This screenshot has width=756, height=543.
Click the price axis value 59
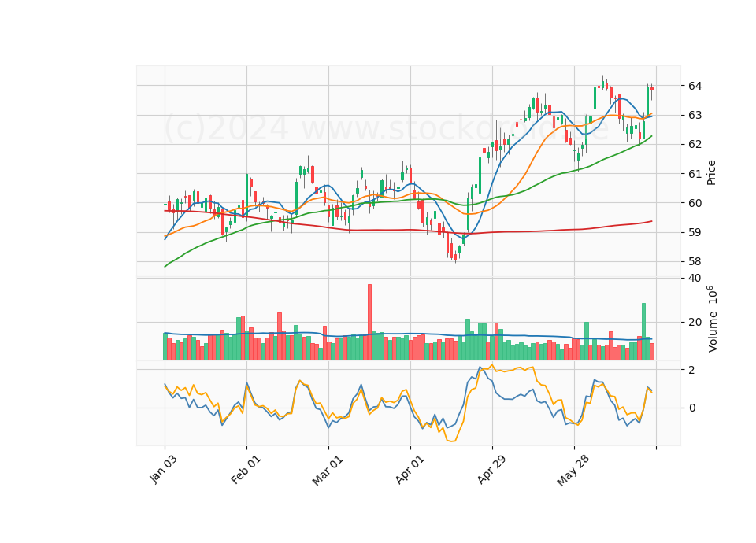tap(695, 232)
